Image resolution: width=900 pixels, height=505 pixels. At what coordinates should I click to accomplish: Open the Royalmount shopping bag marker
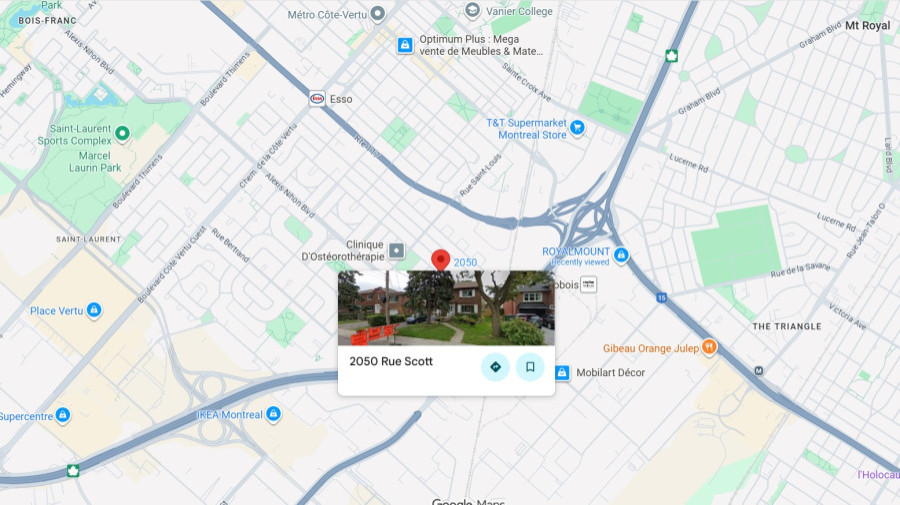(x=620, y=254)
